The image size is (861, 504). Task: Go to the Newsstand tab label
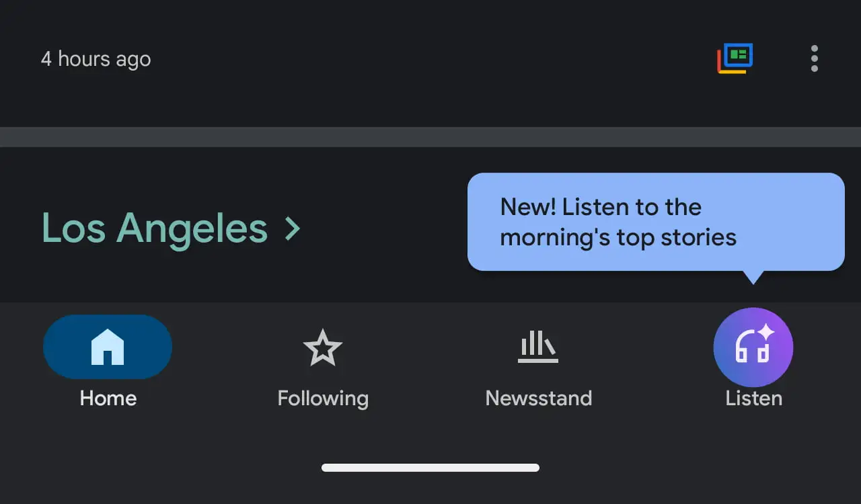pos(538,398)
